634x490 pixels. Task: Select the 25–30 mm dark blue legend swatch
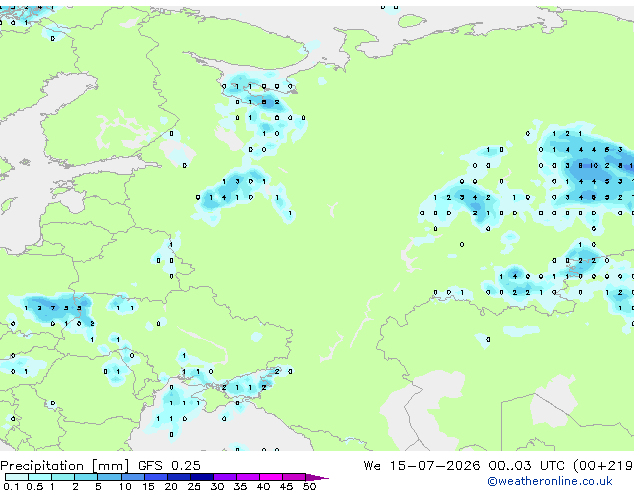tap(202, 477)
